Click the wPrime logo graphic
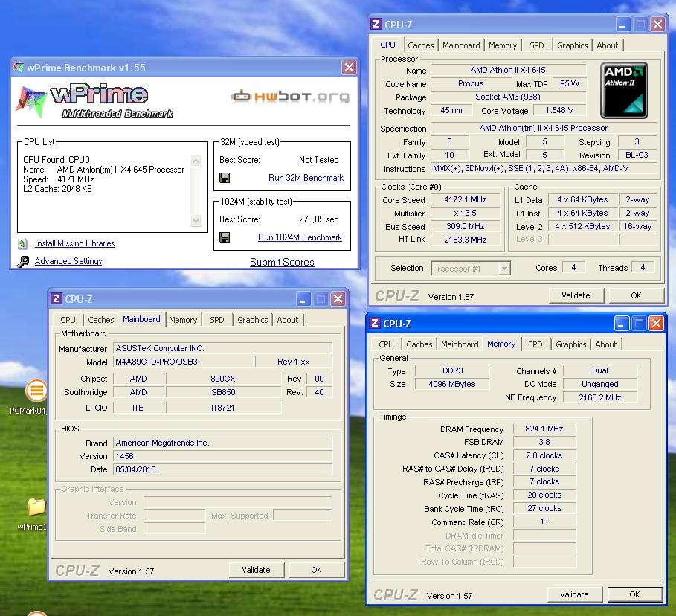Screen dimensions: 676x616 coord(95,101)
